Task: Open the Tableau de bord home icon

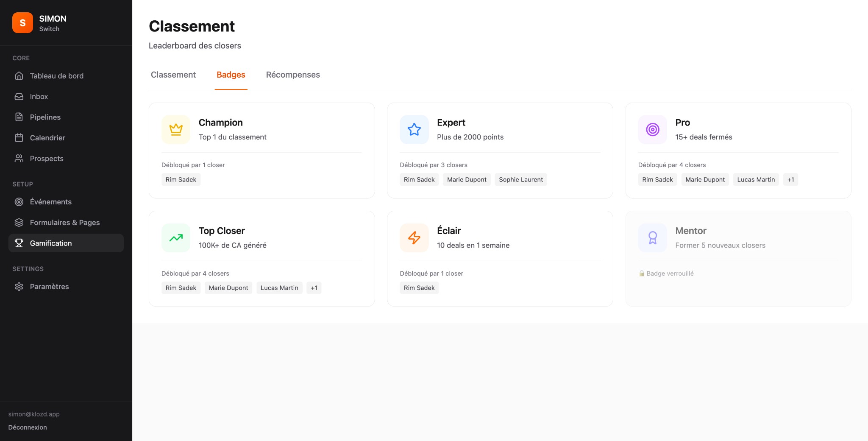Action: pos(19,76)
